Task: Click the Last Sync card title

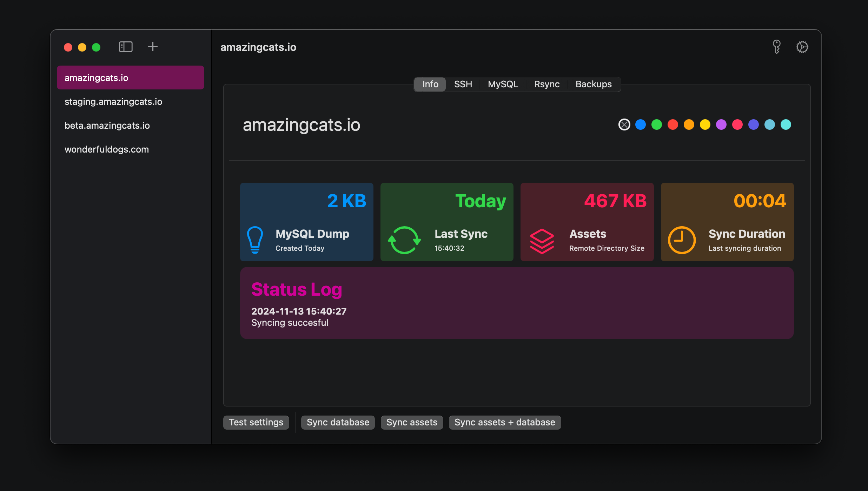Action: click(x=461, y=234)
